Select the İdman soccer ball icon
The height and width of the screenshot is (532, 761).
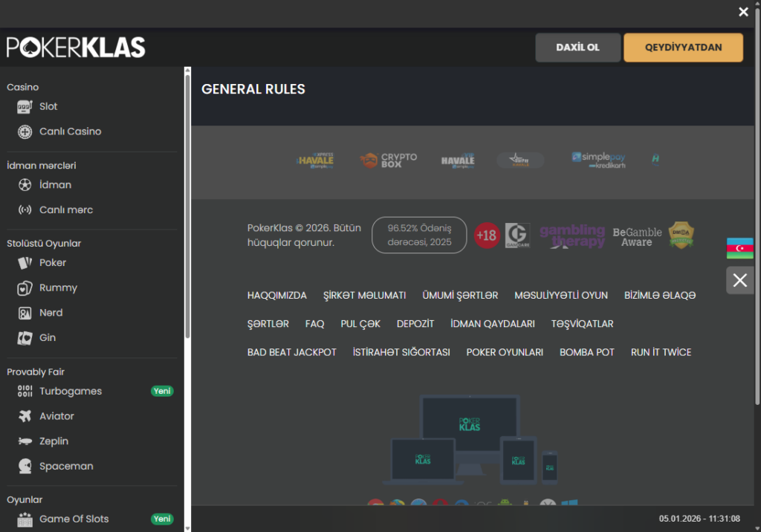pyautogui.click(x=25, y=185)
